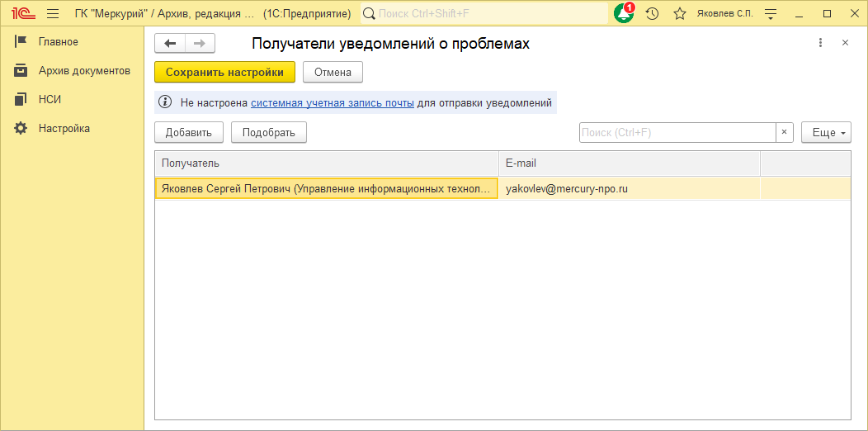Navigate back with the left arrow
The width and height of the screenshot is (868, 431).
170,44
